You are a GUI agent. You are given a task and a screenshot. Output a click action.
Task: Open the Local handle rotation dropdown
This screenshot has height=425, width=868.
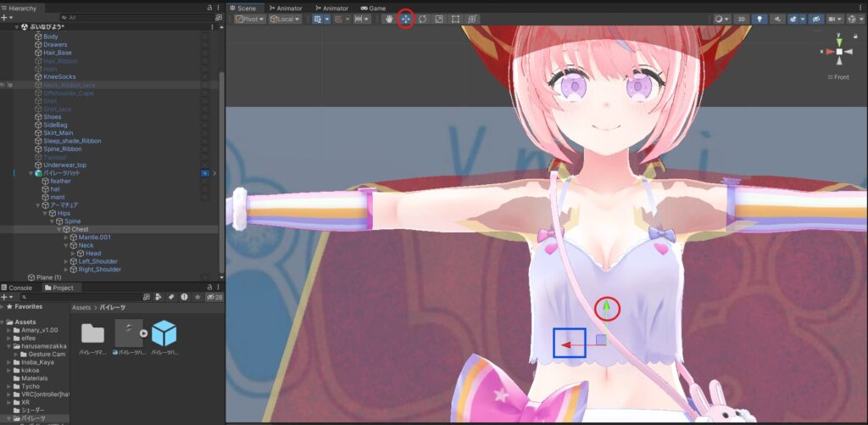pyautogui.click(x=286, y=19)
